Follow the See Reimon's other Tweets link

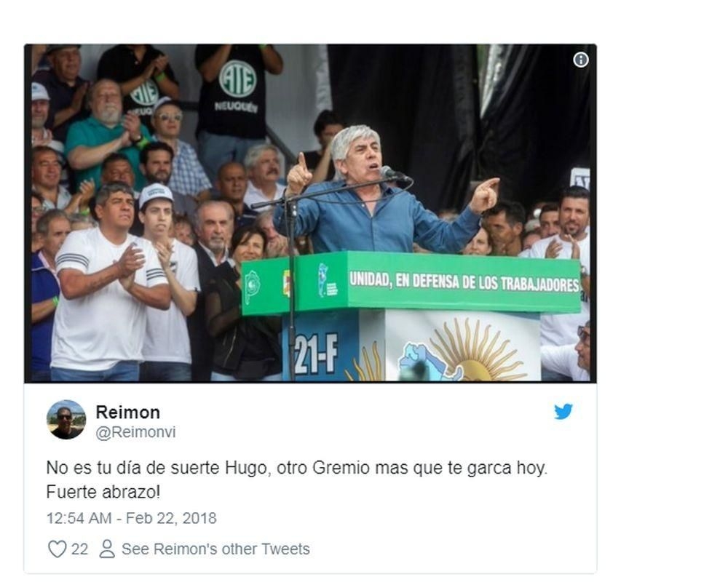215,549
